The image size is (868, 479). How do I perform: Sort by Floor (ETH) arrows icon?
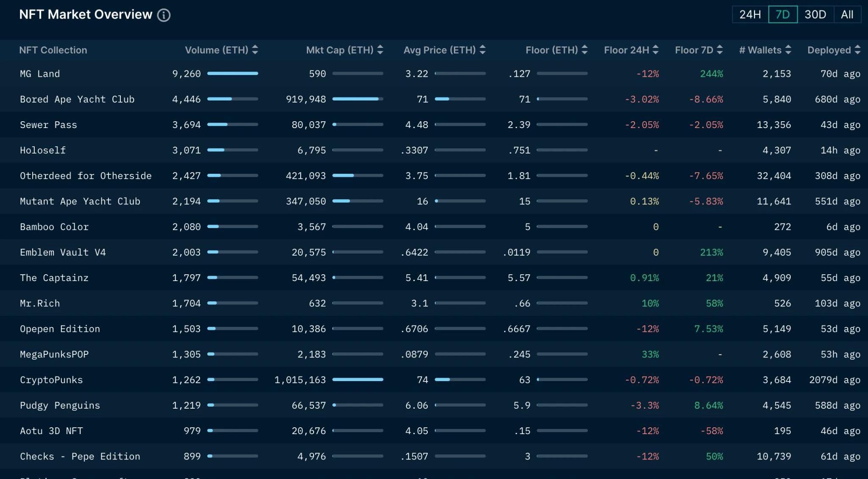(584, 50)
